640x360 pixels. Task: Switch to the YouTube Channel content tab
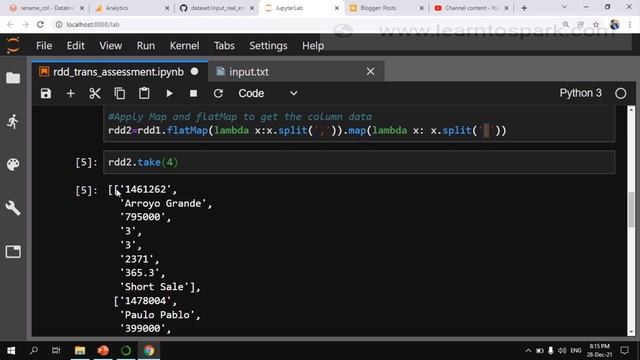click(x=471, y=8)
